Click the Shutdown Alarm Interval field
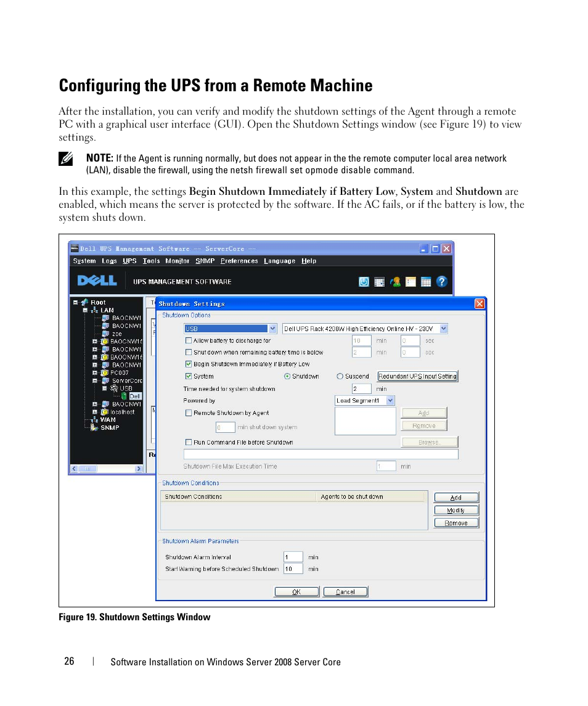Screen dimensions: 588x706 pyautogui.click(x=293, y=557)
